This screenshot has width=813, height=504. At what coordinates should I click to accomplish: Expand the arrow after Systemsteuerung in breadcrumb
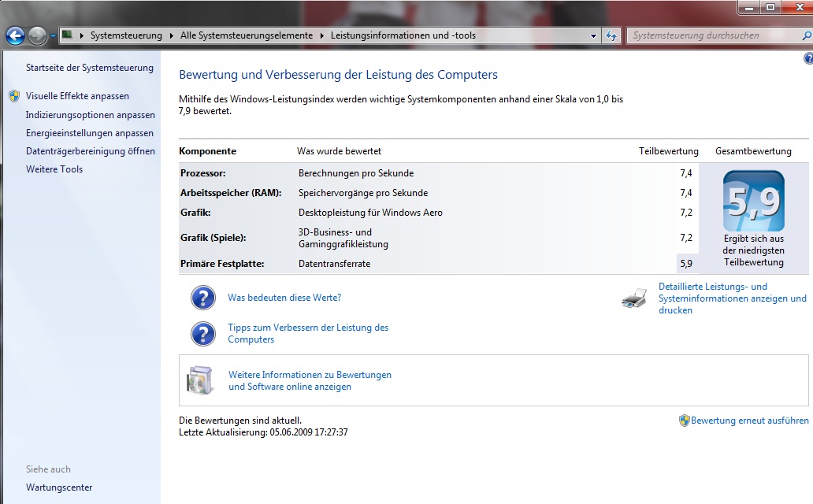pos(172,35)
